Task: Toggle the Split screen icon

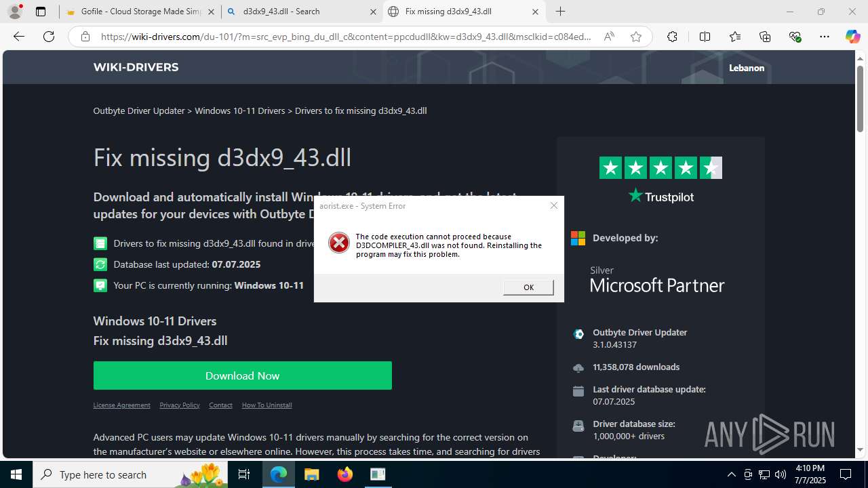Action: (705, 37)
